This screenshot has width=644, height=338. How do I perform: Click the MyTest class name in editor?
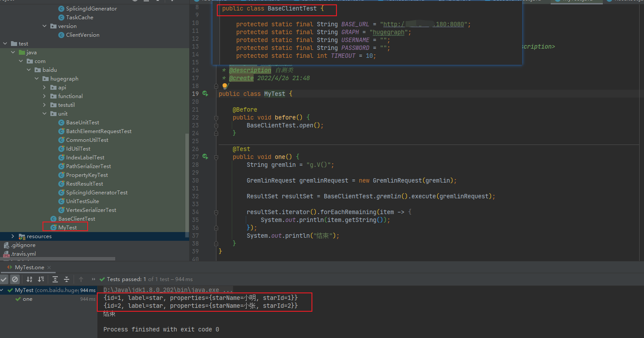(x=275, y=94)
